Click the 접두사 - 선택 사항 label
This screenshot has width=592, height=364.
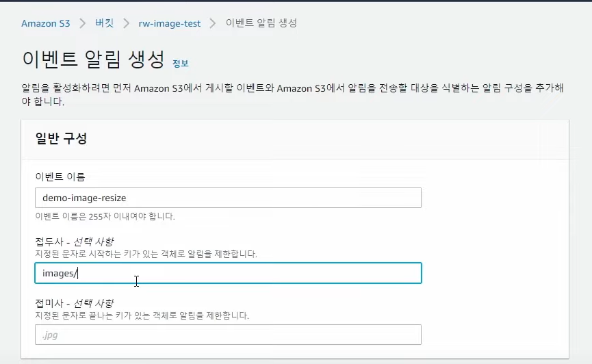point(75,242)
